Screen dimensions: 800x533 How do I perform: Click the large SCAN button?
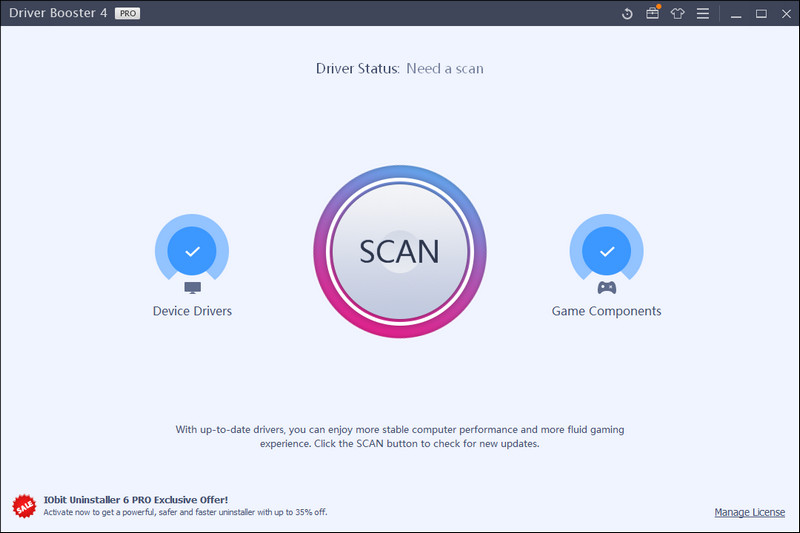click(399, 251)
